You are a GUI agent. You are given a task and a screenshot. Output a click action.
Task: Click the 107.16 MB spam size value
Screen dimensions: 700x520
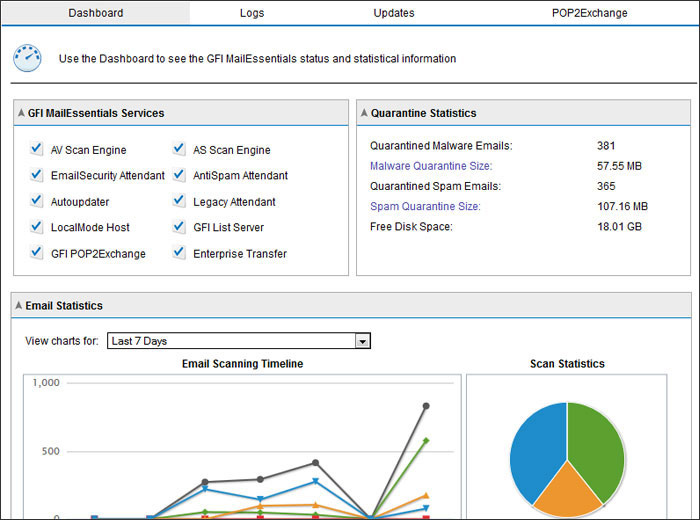[622, 206]
